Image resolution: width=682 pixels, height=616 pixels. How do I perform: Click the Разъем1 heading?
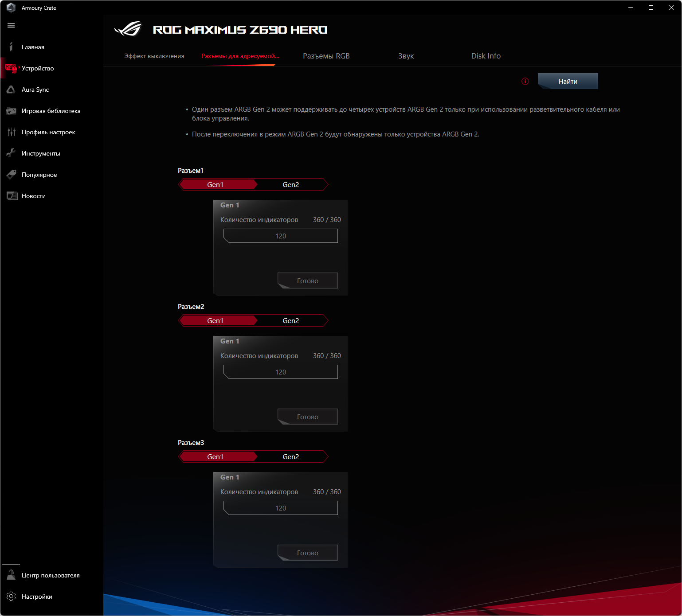coord(191,171)
